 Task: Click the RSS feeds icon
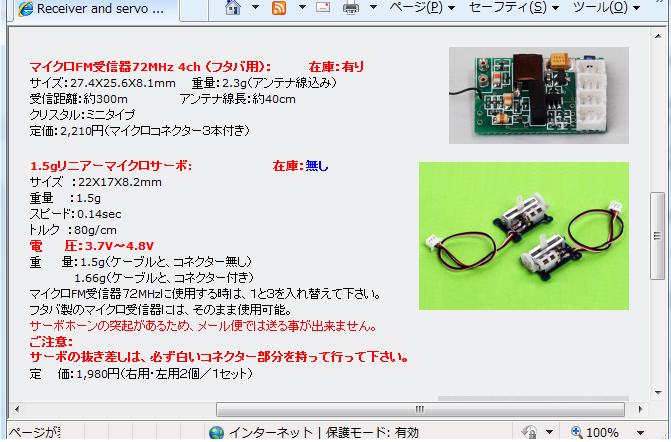pyautogui.click(x=279, y=8)
